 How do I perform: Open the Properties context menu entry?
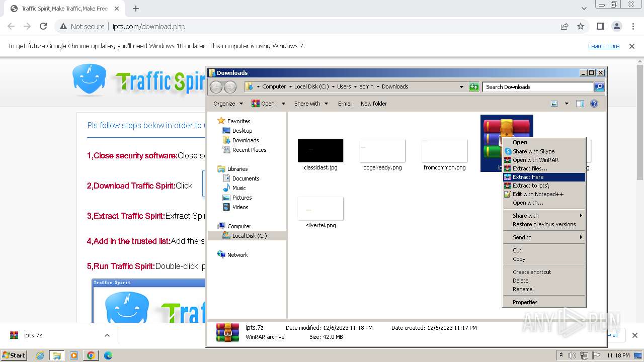pos(544,302)
